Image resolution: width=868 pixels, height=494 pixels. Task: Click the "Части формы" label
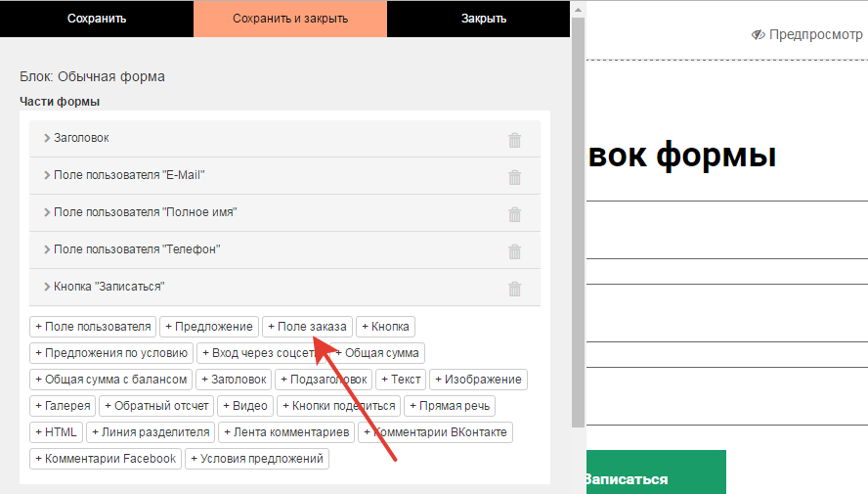pyautogui.click(x=60, y=102)
